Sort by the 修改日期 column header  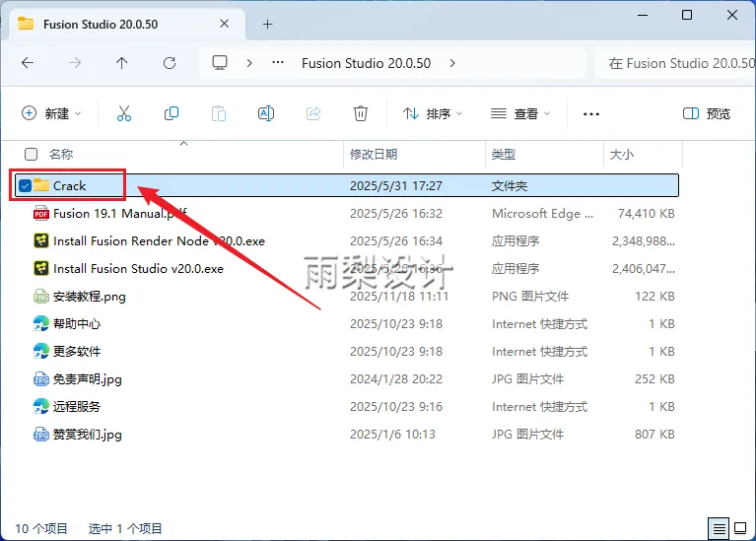click(x=374, y=155)
